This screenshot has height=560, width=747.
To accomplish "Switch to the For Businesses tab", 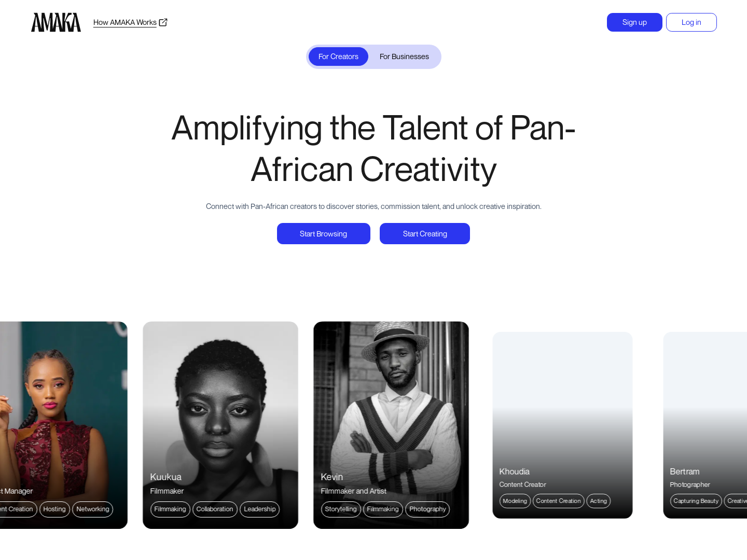I will tap(404, 57).
